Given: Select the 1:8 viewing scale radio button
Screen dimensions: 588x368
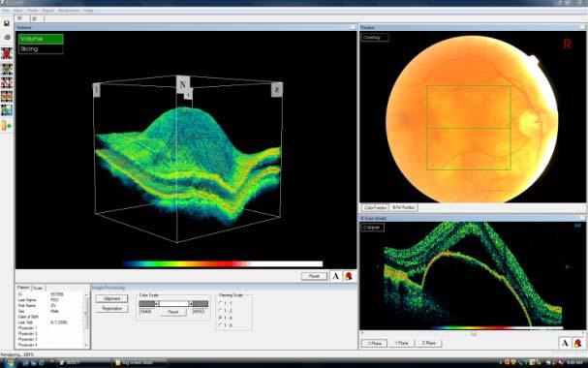Looking at the screenshot, I should click(221, 325).
